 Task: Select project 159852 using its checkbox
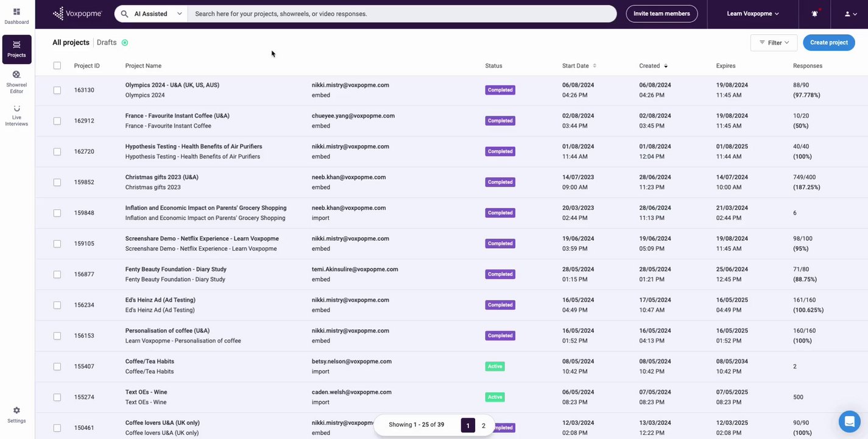57,182
